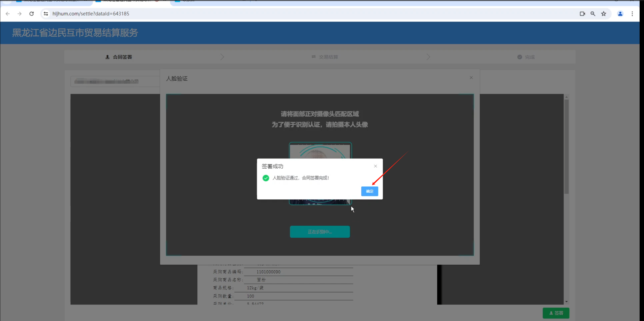The height and width of the screenshot is (321, 644).
Task: Close the 人脸验证 face verification panel
Action: 471,78
